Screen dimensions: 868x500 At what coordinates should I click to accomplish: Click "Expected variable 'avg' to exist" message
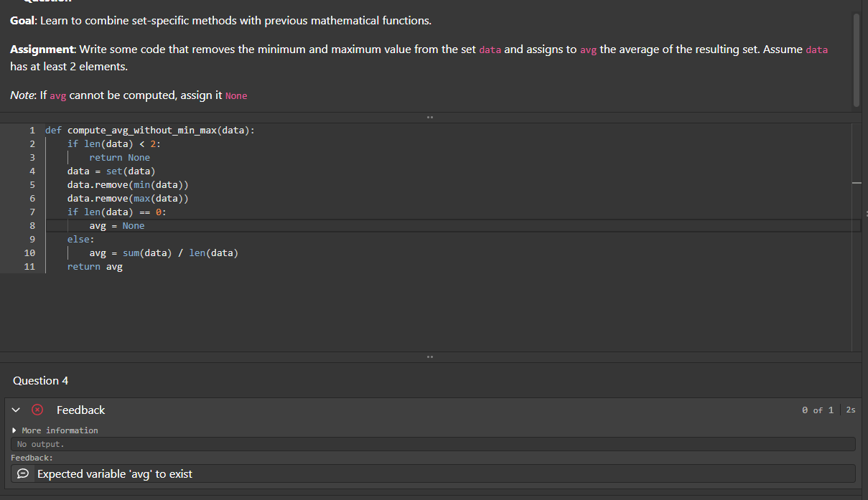[x=115, y=474]
